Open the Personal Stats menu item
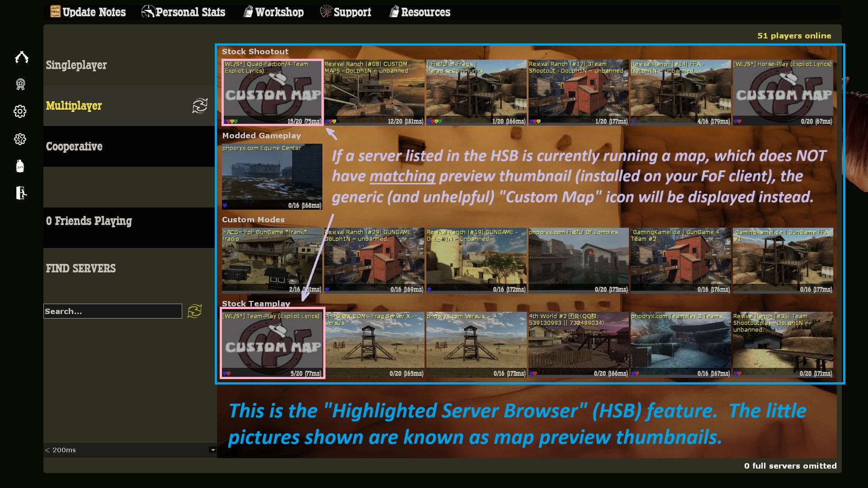This screenshot has width=868, height=488. point(183,12)
